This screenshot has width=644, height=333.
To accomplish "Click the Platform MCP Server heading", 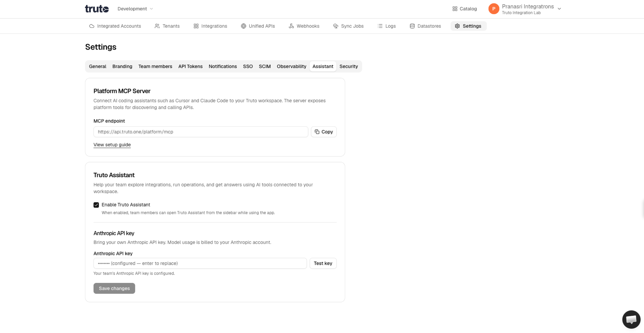I will coord(122,91).
